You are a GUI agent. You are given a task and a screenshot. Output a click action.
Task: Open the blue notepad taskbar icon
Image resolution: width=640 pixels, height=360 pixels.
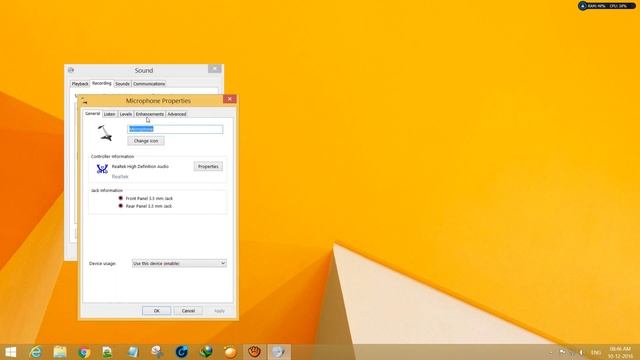pyautogui.click(x=133, y=352)
